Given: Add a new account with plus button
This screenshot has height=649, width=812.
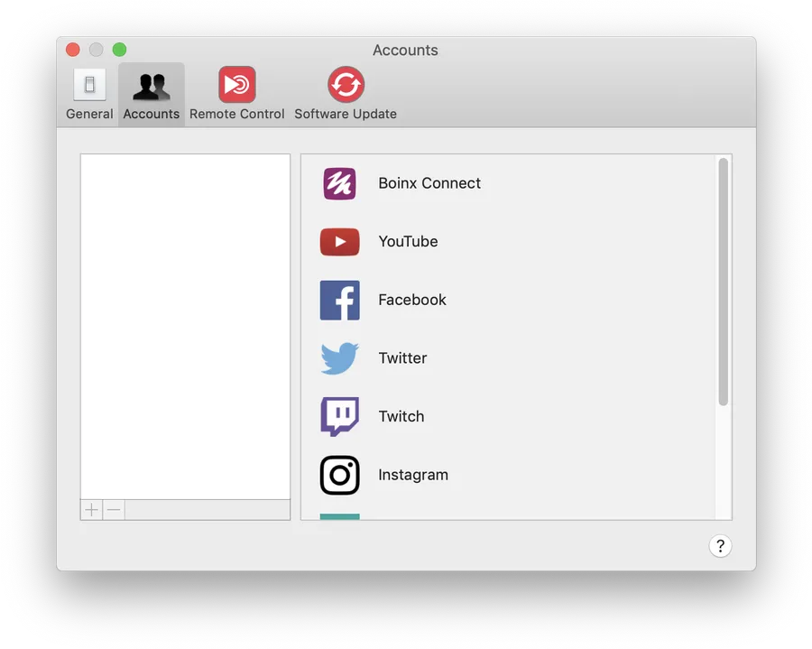Looking at the screenshot, I should coord(92,510).
